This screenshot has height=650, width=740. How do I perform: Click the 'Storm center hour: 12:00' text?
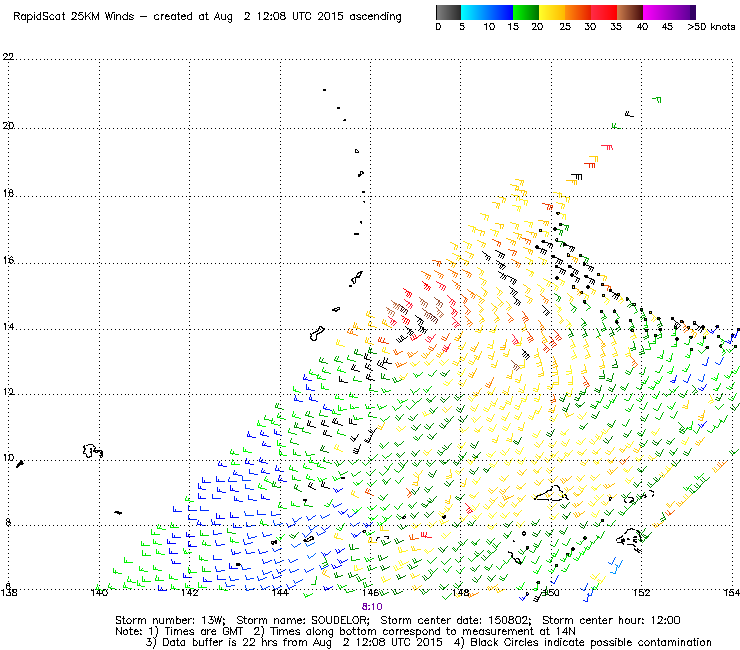click(x=611, y=620)
